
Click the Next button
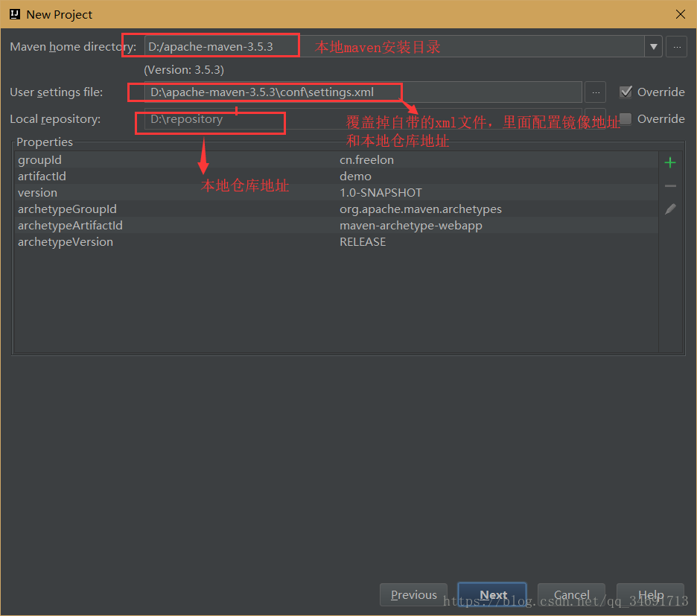click(492, 594)
